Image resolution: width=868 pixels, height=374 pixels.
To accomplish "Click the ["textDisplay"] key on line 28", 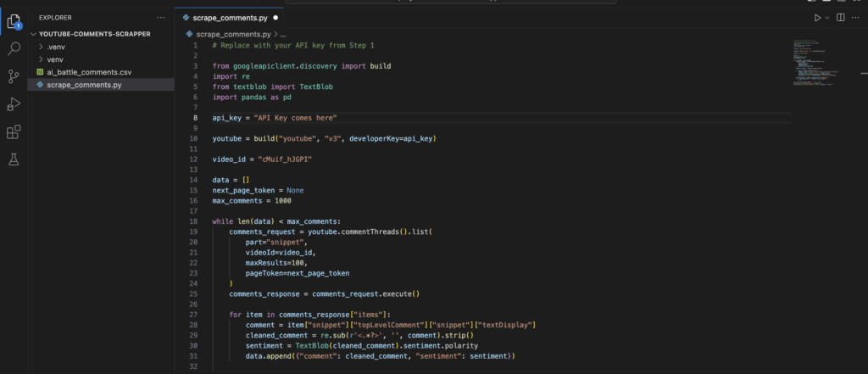I will (x=505, y=326).
